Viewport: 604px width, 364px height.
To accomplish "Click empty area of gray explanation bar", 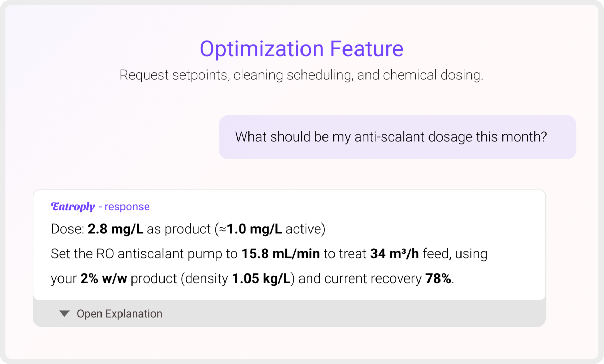I will [344, 313].
